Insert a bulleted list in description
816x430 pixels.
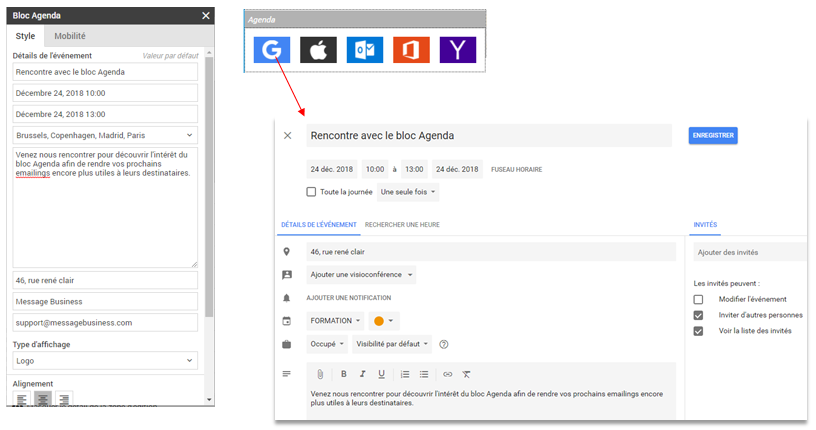coord(424,374)
